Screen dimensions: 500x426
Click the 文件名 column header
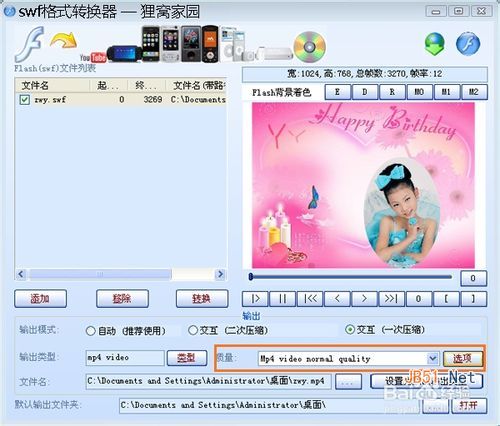[52, 86]
